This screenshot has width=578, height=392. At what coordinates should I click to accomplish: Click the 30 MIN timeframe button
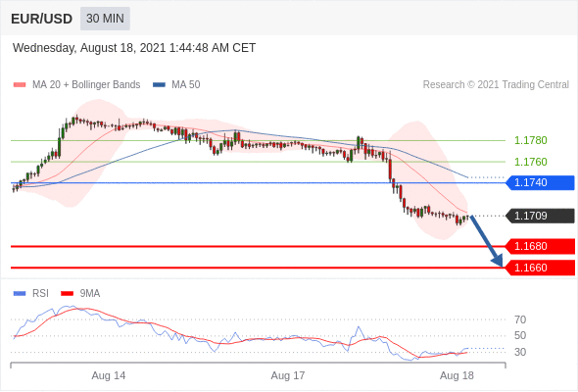105,19
